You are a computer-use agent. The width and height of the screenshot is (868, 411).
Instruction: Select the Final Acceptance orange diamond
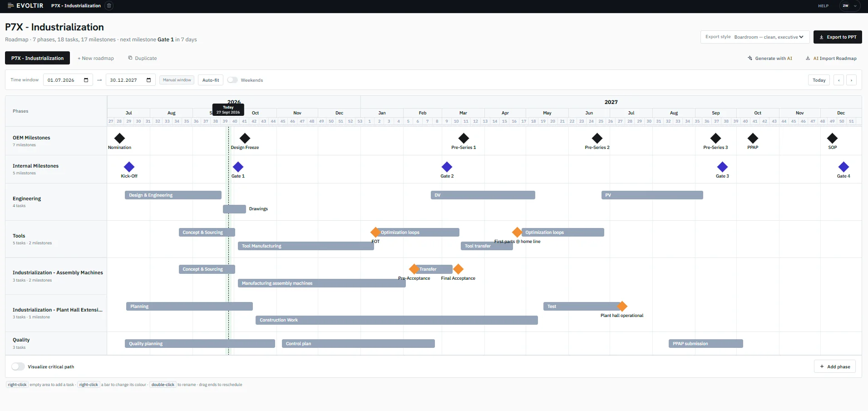point(458,269)
